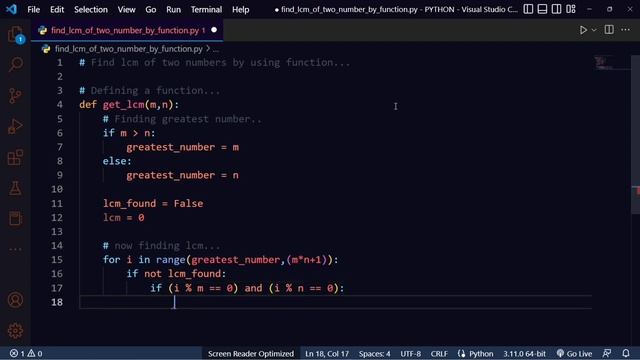Click the unsaved dot on the file tab
The image size is (640, 360).
pyautogui.click(x=214, y=30)
